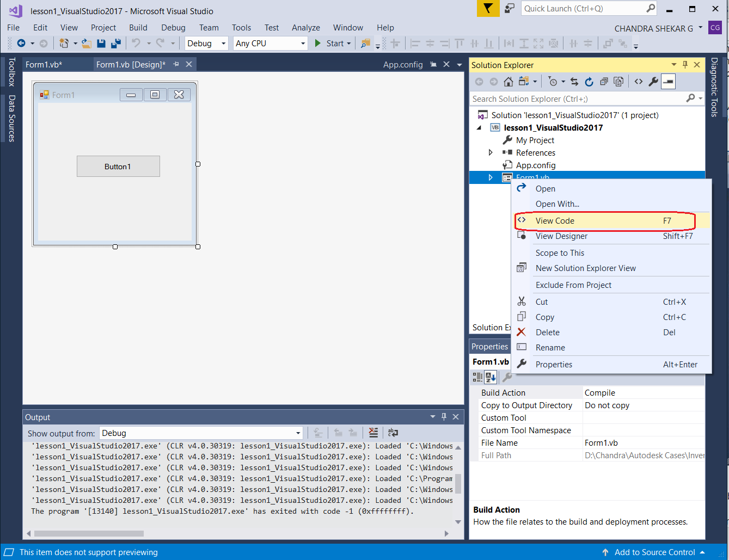Image resolution: width=729 pixels, height=560 pixels.
Task: Click Collapse All icon in Solution Explorer
Action: 604,82
